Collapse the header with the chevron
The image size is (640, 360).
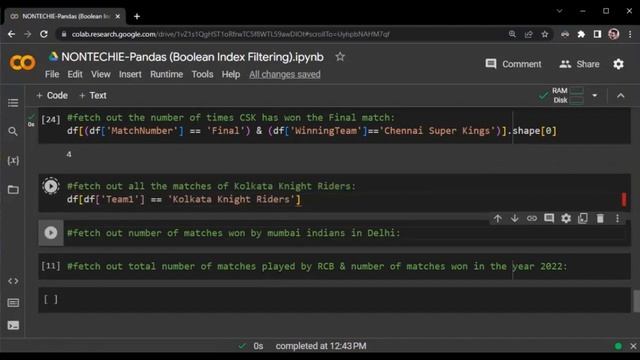[x=620, y=96]
